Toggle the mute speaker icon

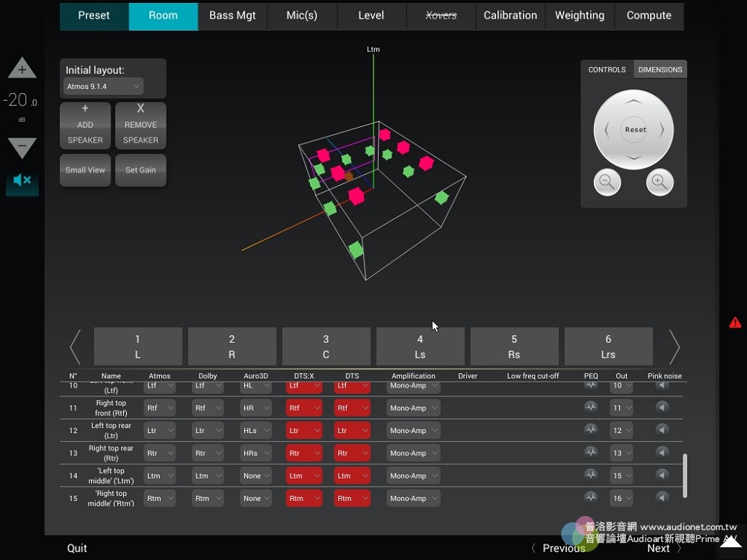(22, 181)
